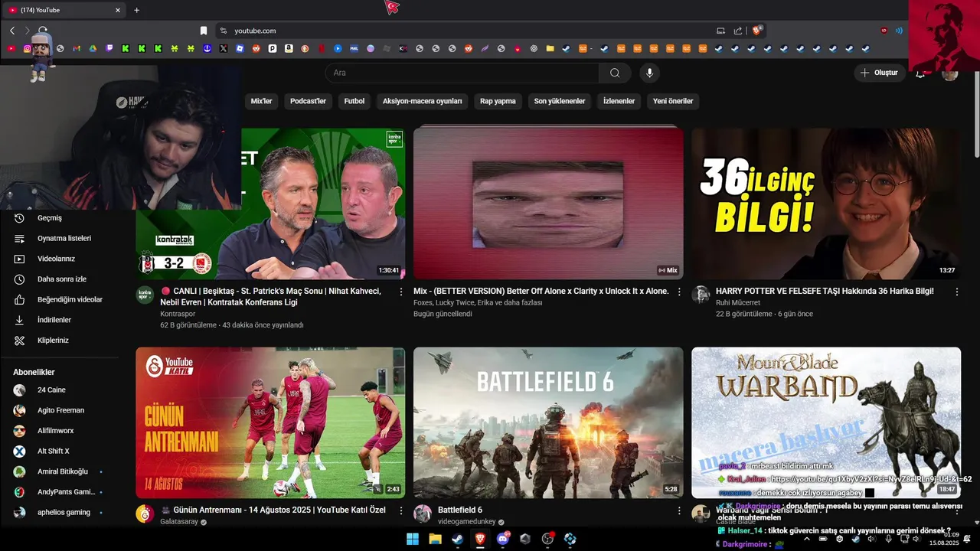Open the X (Twitter) bookmark icon
The width and height of the screenshot is (980, 551).
point(224,48)
